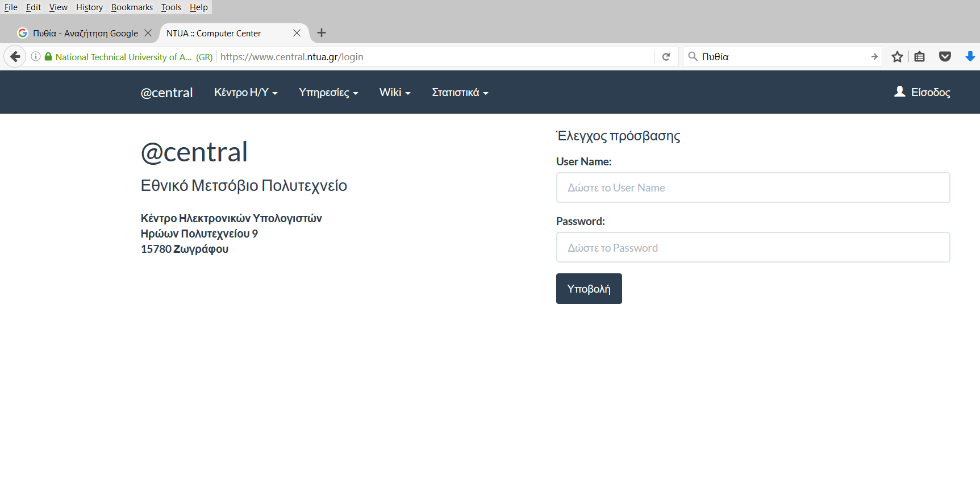Expand the Στατιστικά dropdown menu
The height and width of the screenshot is (479, 980).
[x=460, y=92]
